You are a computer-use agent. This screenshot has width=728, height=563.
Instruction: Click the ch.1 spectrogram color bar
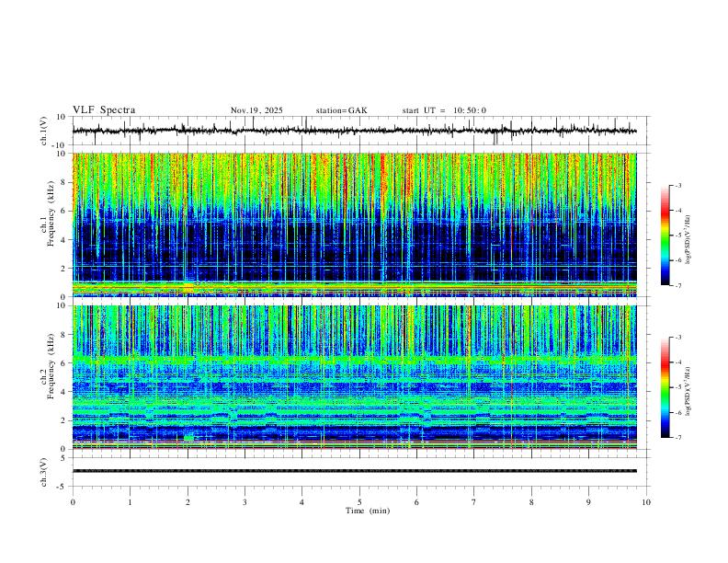(x=665, y=236)
